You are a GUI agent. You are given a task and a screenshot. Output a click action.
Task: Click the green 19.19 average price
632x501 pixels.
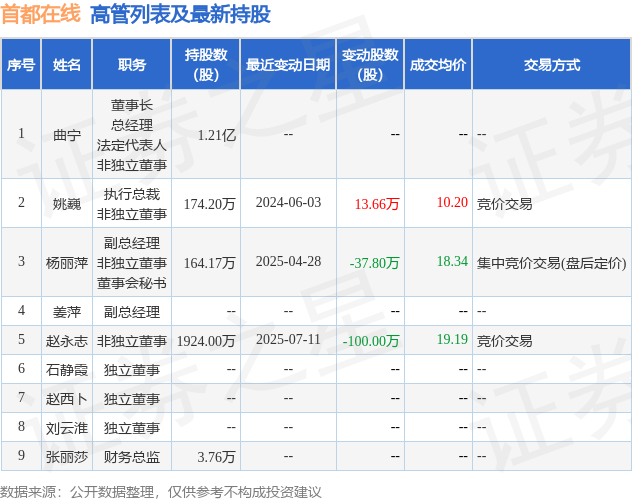[x=452, y=339]
